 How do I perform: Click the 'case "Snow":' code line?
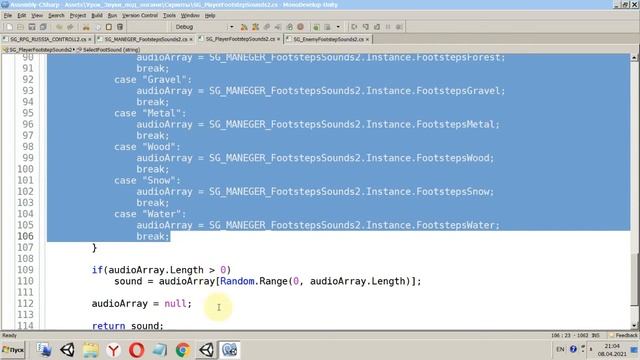[147, 180]
